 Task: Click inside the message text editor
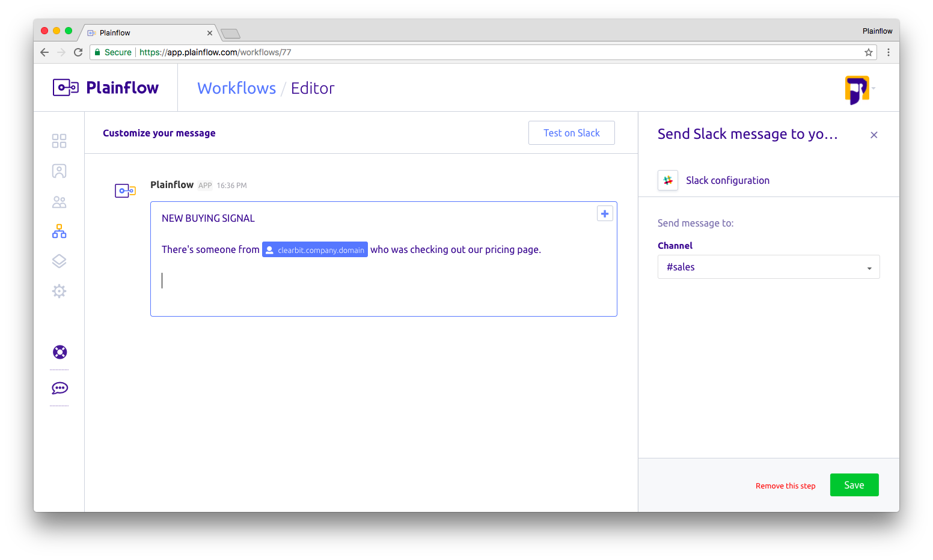point(384,259)
